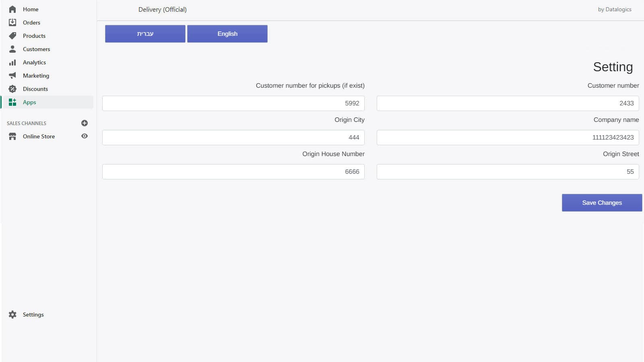Image resolution: width=644 pixels, height=362 pixels.
Task: Click the plus to add a sales channel
Action: pos(84,123)
